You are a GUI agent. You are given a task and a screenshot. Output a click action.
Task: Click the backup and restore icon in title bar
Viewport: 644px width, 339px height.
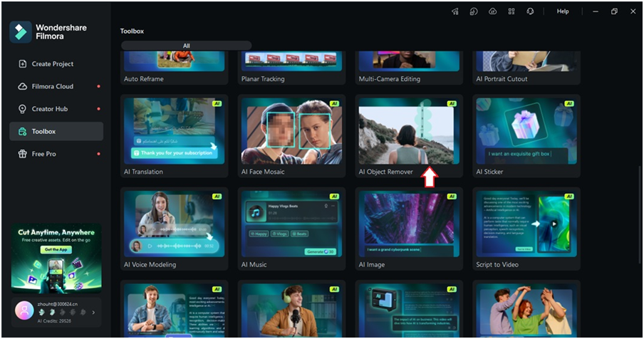pos(474,11)
